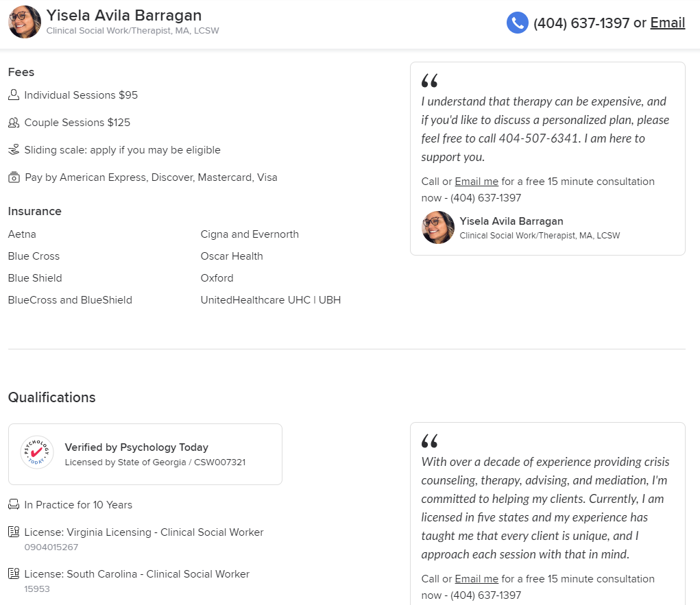
Task: Click the Verified by Psychology Today card
Action: [x=145, y=454]
